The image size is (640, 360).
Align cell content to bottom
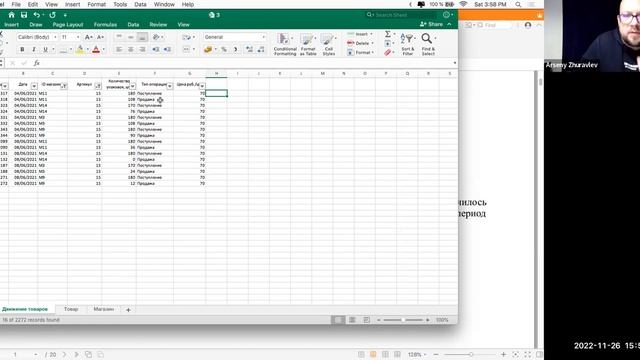[x=142, y=37]
